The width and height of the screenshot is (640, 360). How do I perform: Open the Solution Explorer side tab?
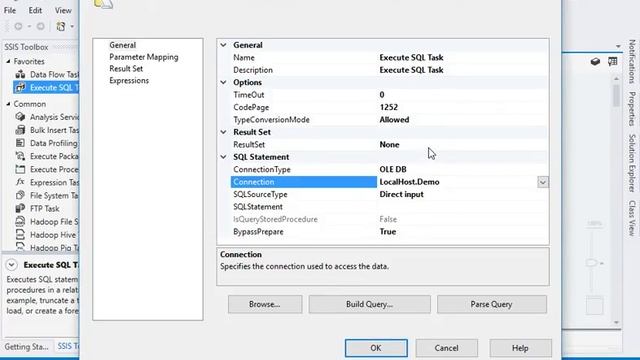[632, 163]
